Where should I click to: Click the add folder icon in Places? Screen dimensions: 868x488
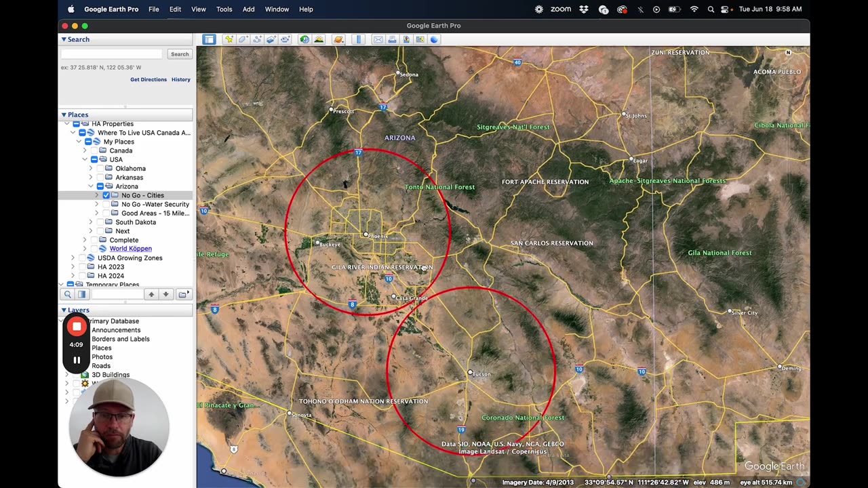pyautogui.click(x=183, y=294)
